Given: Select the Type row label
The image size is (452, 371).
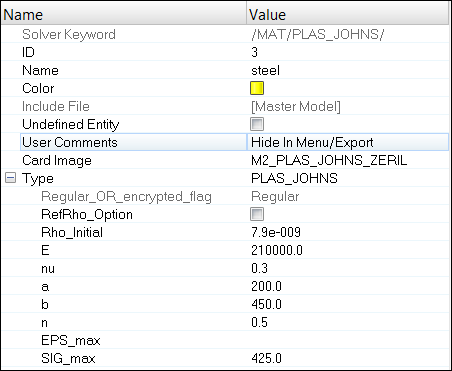Looking at the screenshot, I should pyautogui.click(x=38, y=179).
